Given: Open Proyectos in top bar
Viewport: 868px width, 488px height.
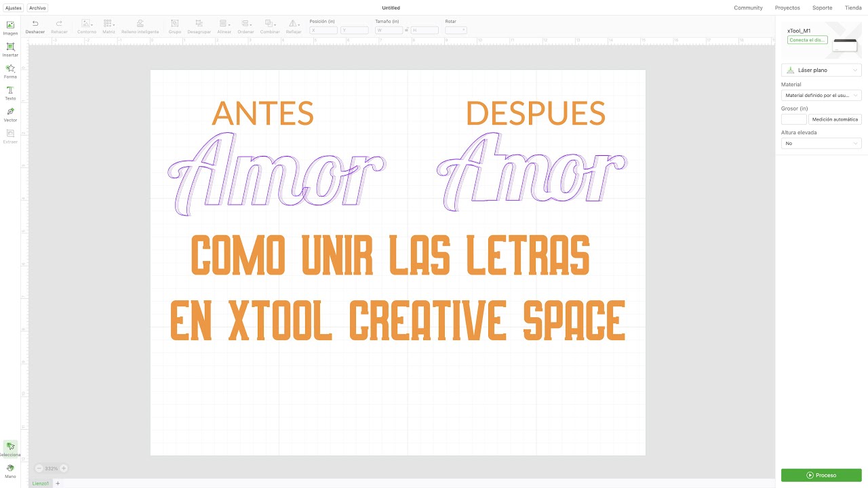Looking at the screenshot, I should pos(787,8).
